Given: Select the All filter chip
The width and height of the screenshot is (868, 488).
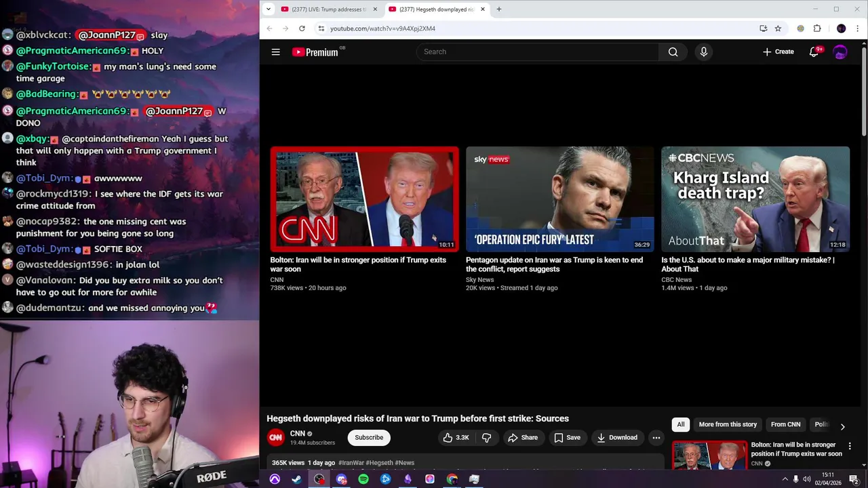Looking at the screenshot, I should 681,424.
